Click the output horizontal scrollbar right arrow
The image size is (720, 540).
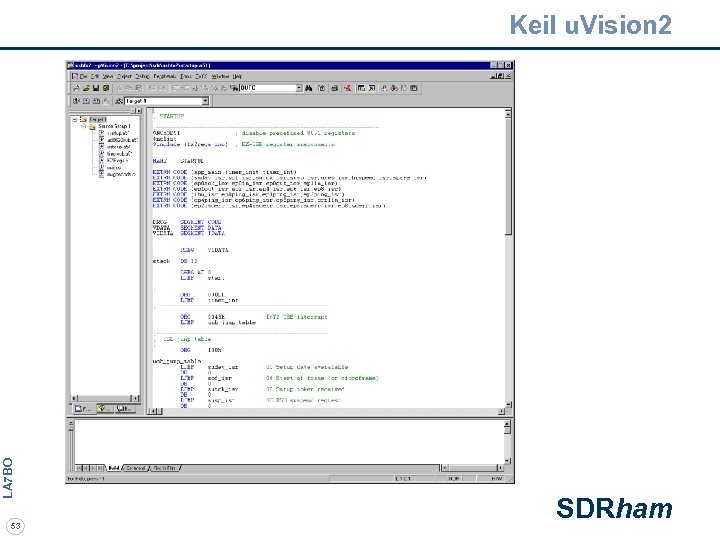(x=500, y=468)
